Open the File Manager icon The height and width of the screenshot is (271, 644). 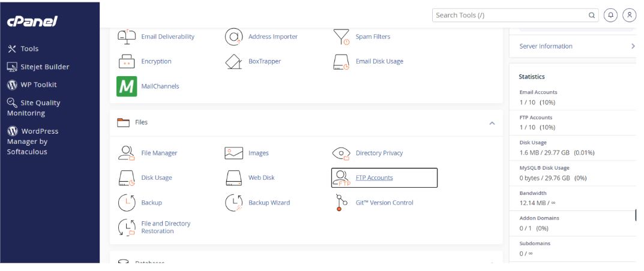pos(127,153)
